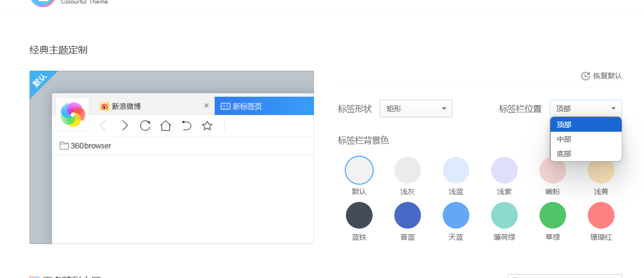Click the home icon in preview toolbar
The height and width of the screenshot is (278, 644).
pos(165,126)
